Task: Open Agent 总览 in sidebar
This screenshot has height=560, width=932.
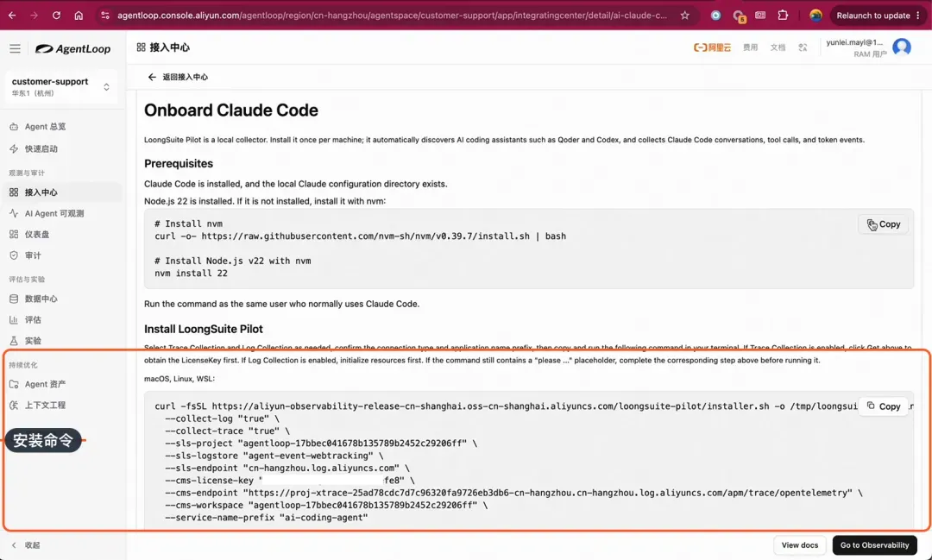Action: 38,127
